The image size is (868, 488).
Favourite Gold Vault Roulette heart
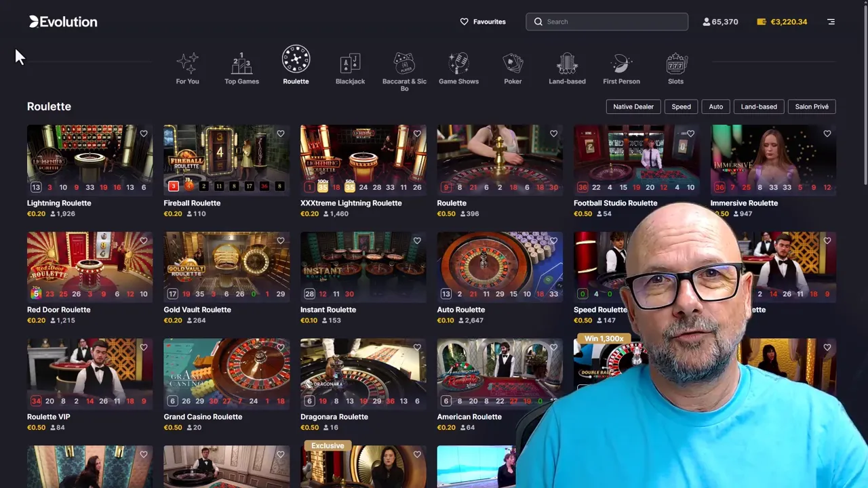[x=281, y=241]
